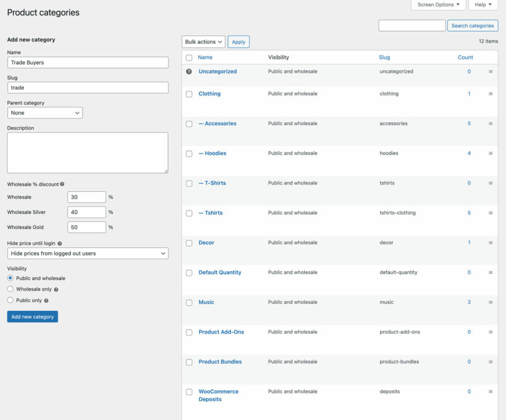Click the hamburger icon on the Music row
The image size is (506, 420).
pyautogui.click(x=491, y=302)
